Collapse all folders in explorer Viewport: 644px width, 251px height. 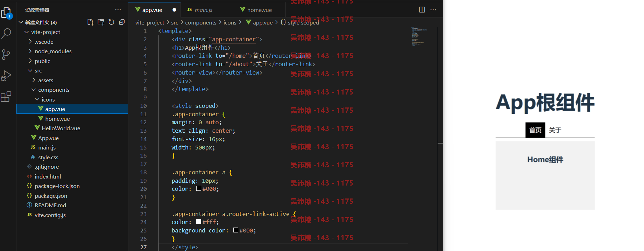(x=122, y=22)
